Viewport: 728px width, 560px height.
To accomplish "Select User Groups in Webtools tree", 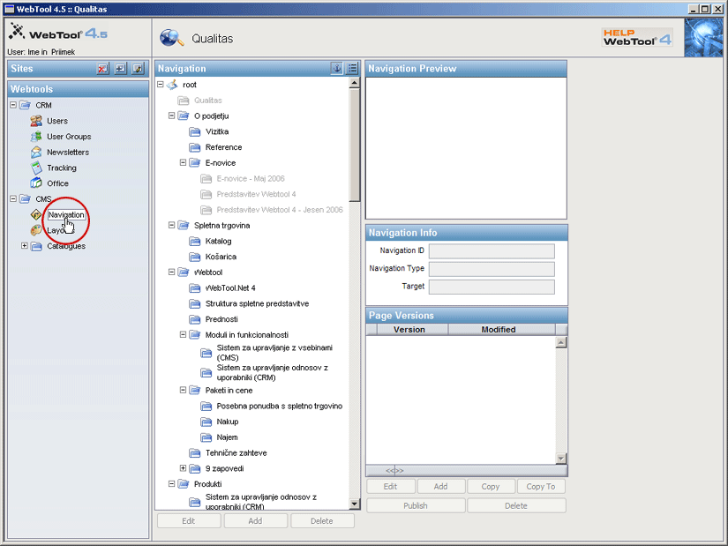I will point(69,137).
